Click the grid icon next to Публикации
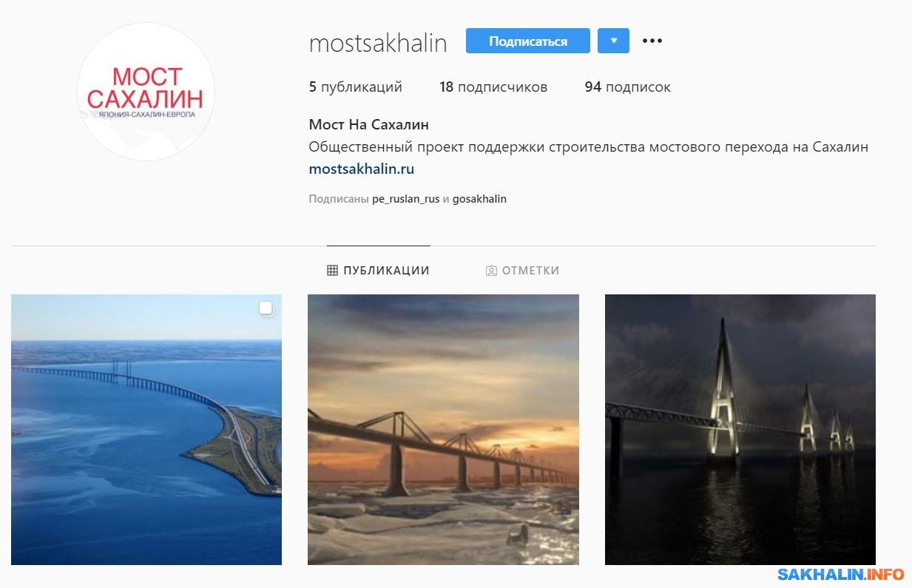This screenshot has height=588, width=912. pyautogui.click(x=332, y=271)
